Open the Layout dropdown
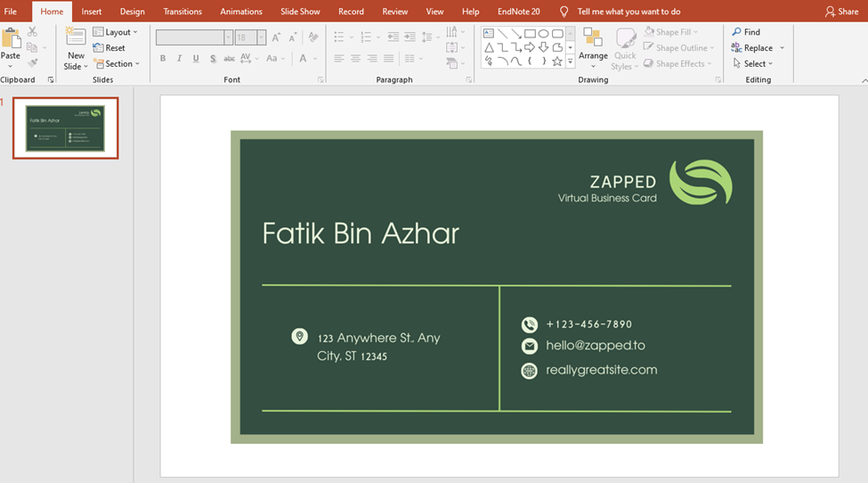Image resolution: width=868 pixels, height=483 pixels. (x=115, y=32)
